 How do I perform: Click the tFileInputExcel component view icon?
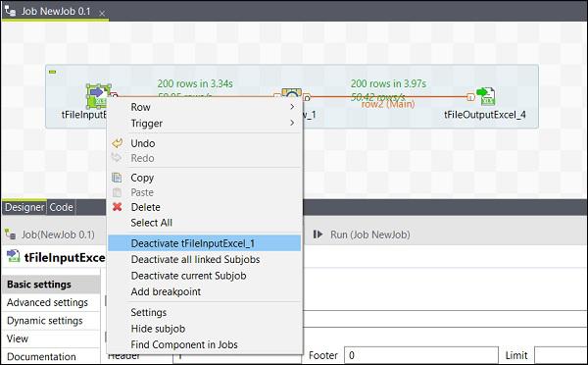coord(13,256)
